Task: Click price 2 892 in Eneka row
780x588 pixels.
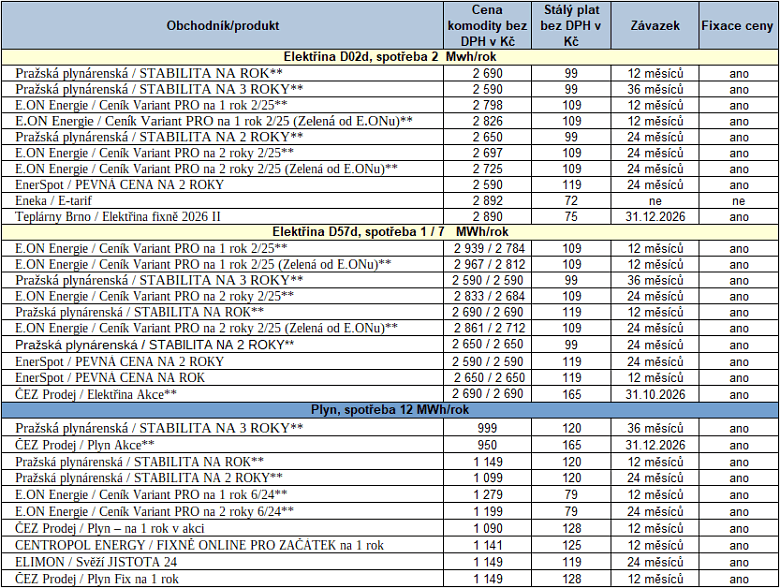Action: pos(488,200)
